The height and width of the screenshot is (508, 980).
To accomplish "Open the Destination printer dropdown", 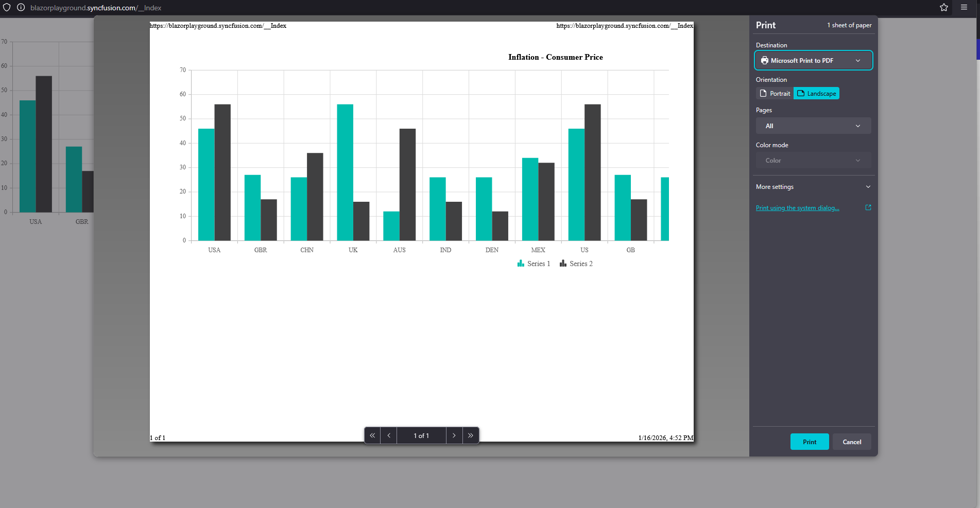I will (813, 61).
